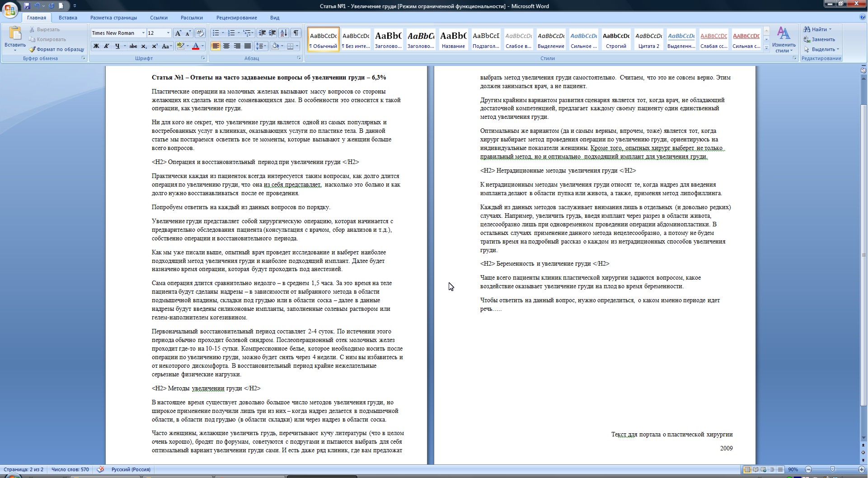Apply borders with the borders icon

click(x=290, y=46)
